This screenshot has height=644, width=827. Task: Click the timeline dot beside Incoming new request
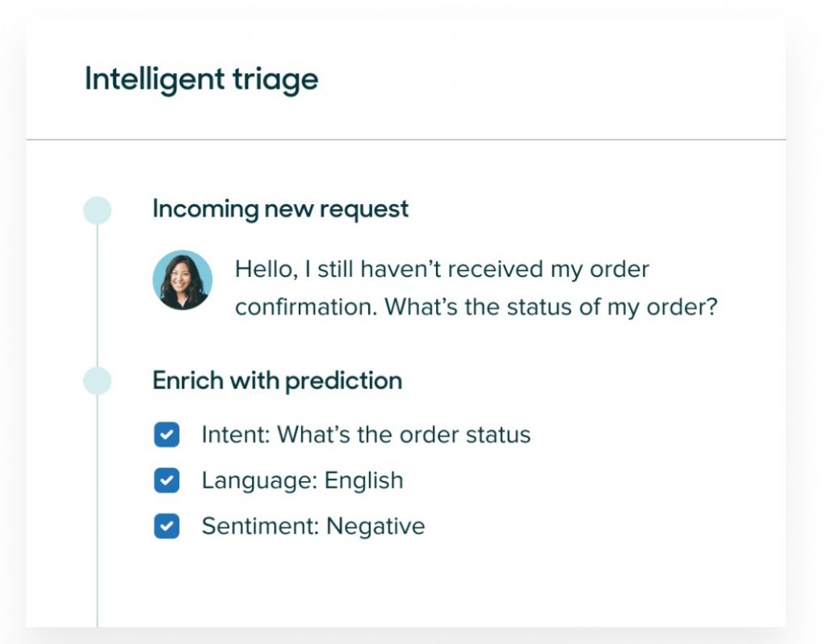coord(97,211)
